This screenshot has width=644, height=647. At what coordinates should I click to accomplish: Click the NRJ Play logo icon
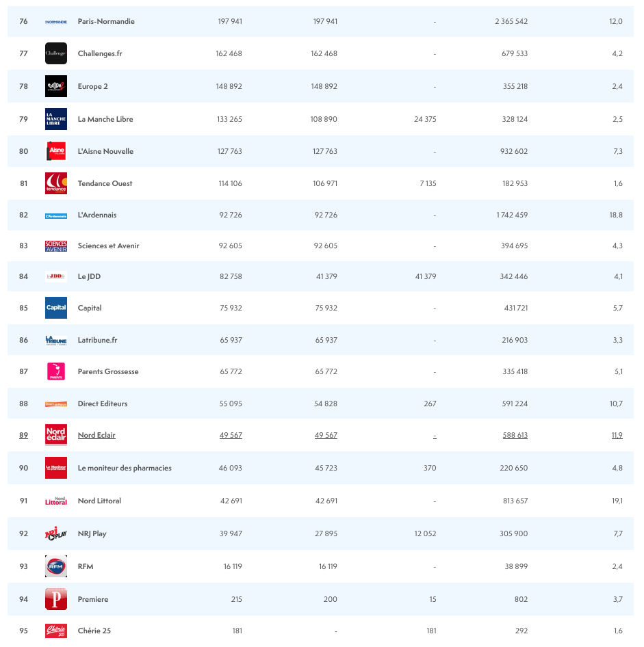(56, 533)
